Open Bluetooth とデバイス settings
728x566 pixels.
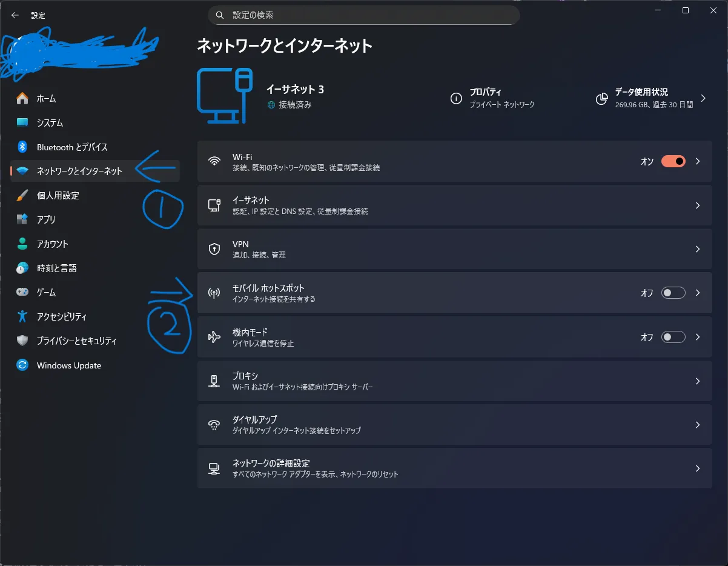tap(24, 147)
